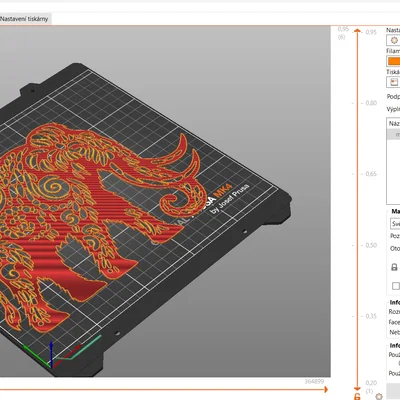The height and width of the screenshot is (400, 400).
Task: Open layer slider settings gear icon
Action: pos(379,396)
